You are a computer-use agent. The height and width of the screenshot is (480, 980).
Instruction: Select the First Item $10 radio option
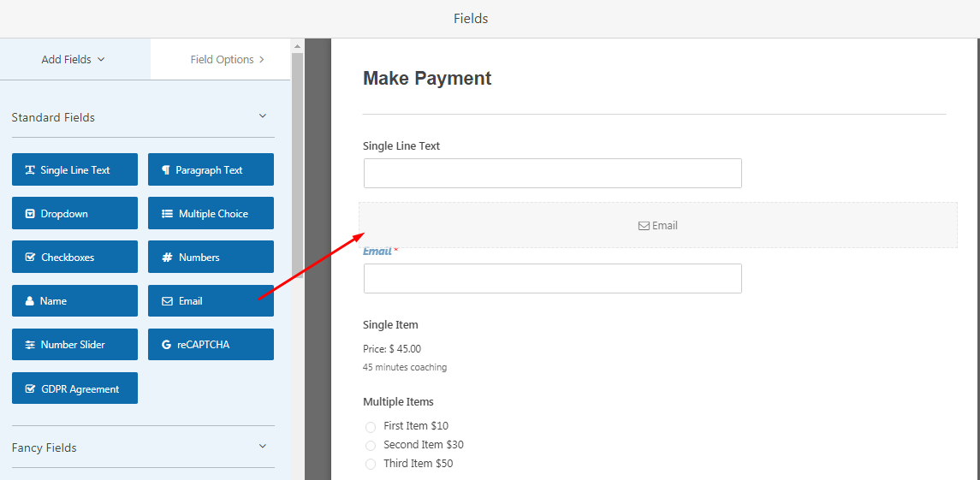[371, 426]
